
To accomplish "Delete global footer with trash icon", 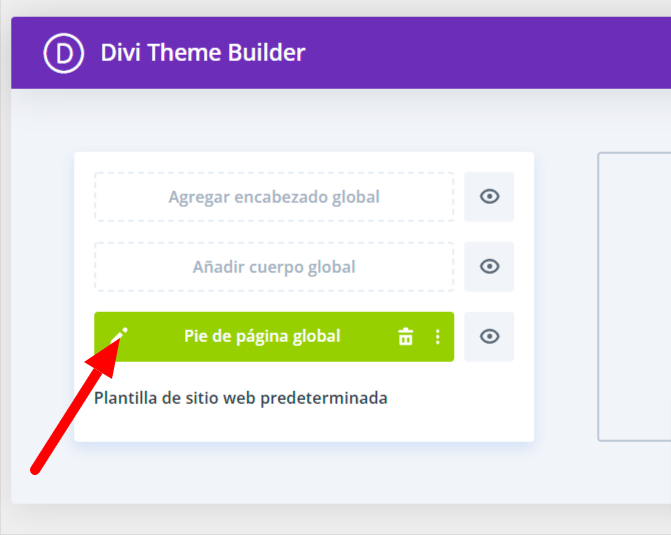I will 406,337.
